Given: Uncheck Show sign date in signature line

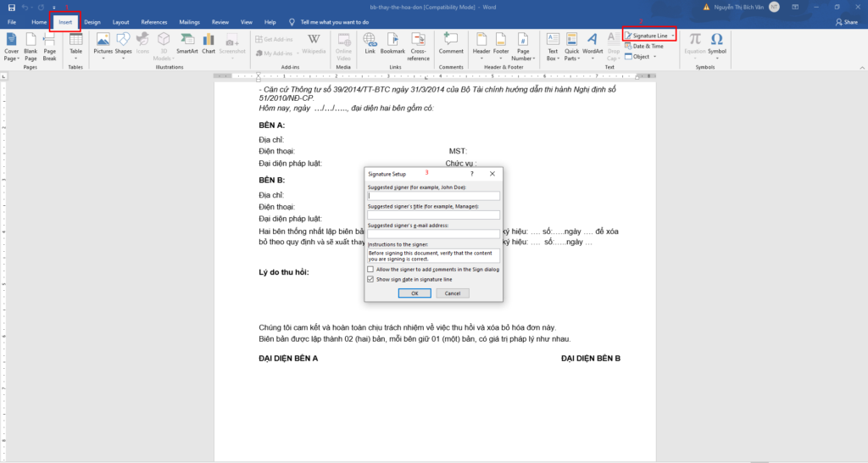Looking at the screenshot, I should pyautogui.click(x=370, y=278).
